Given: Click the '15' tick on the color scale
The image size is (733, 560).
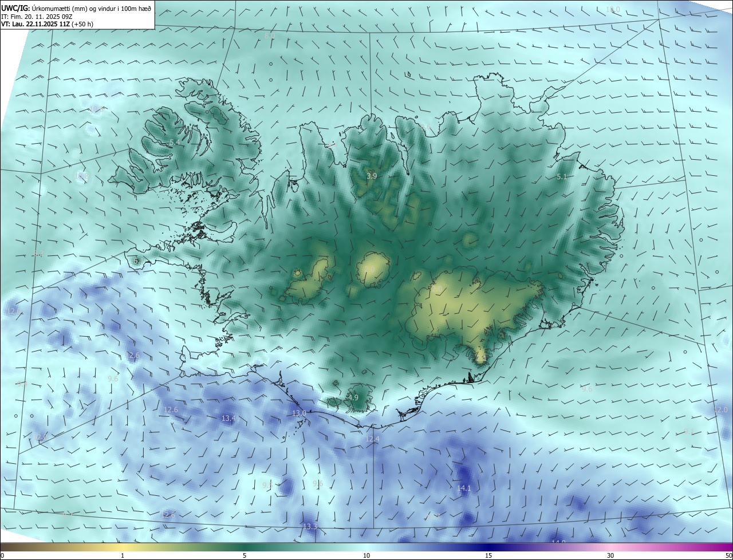Looking at the screenshot, I should [x=488, y=555].
